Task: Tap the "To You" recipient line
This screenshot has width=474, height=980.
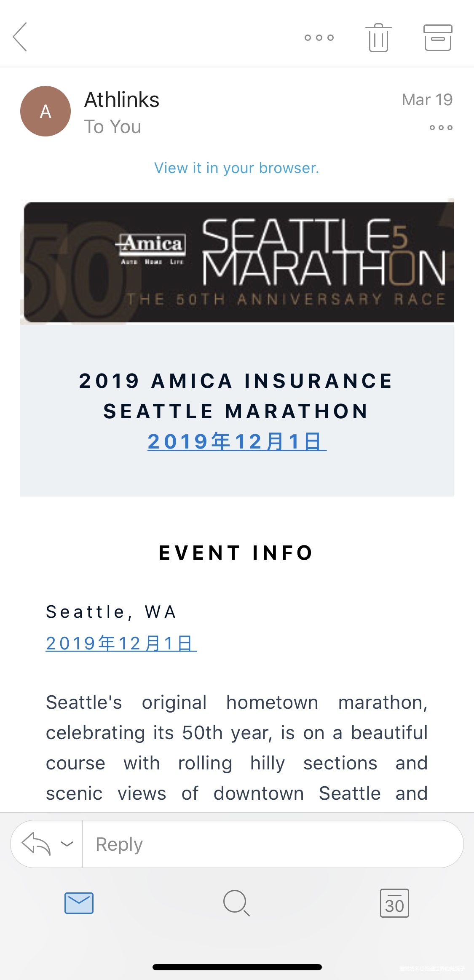Action: pos(112,127)
